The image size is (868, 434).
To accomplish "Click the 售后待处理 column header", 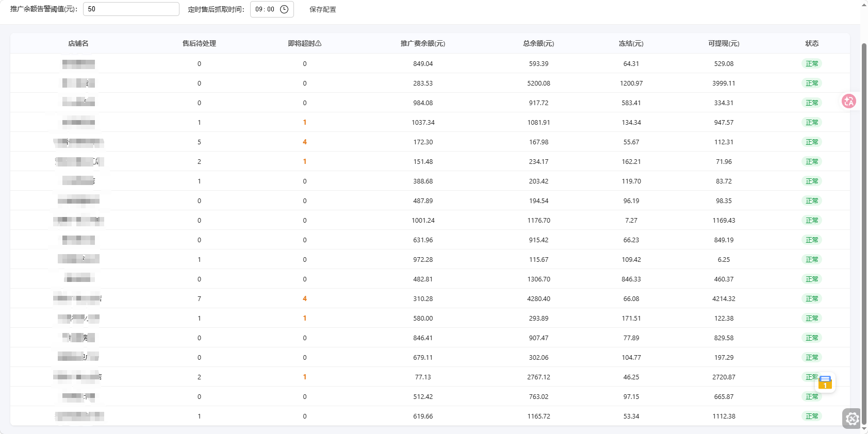I will click(199, 43).
